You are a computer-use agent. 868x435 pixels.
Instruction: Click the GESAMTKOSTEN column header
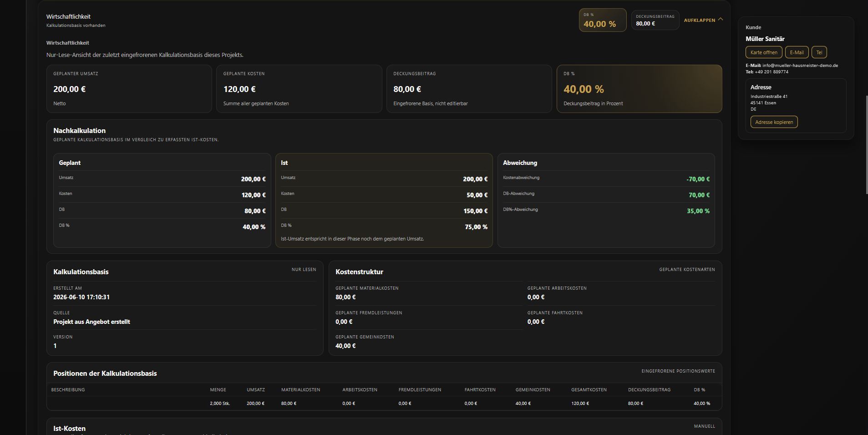[x=589, y=390]
